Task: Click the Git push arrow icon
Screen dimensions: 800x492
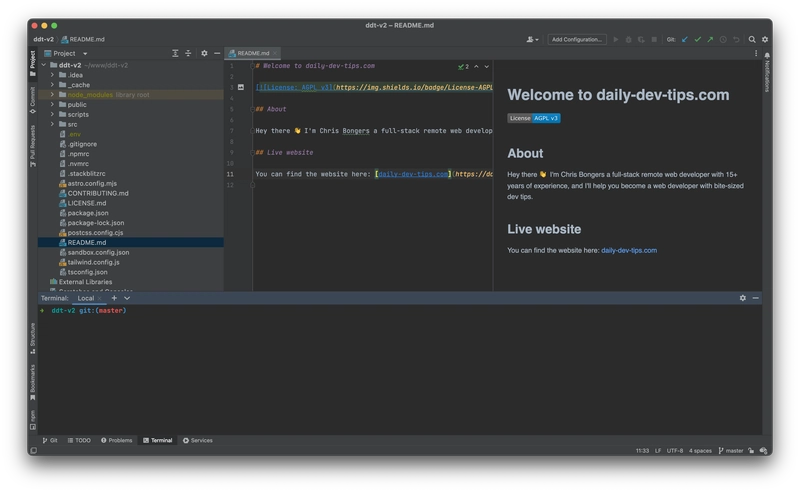Action: point(710,39)
